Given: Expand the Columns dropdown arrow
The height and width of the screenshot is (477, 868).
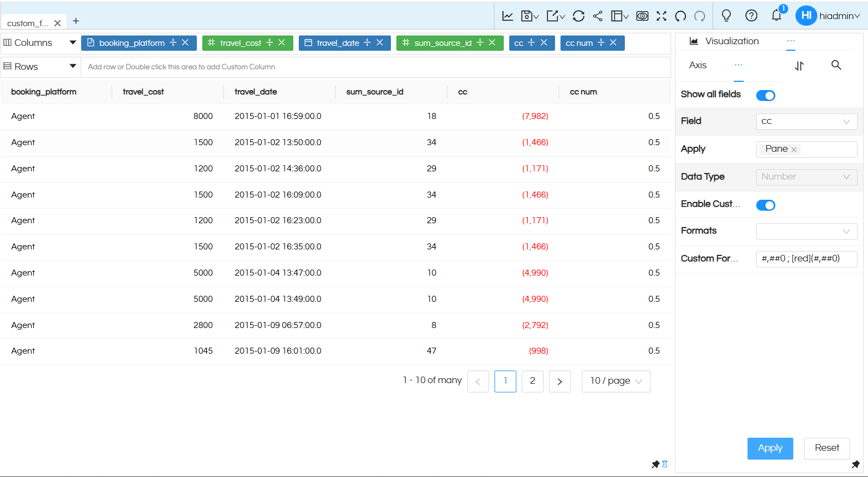Looking at the screenshot, I should [73, 43].
